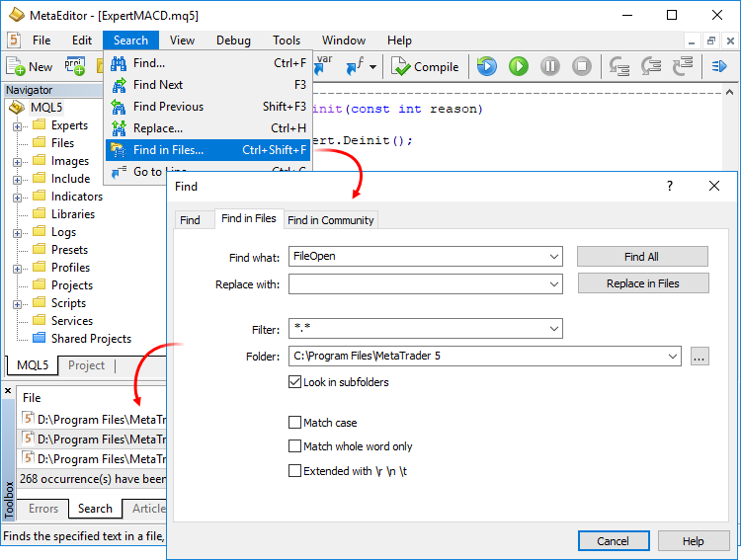The image size is (741, 560).
Task: Open the Replace with dropdown arrow
Action: [554, 284]
